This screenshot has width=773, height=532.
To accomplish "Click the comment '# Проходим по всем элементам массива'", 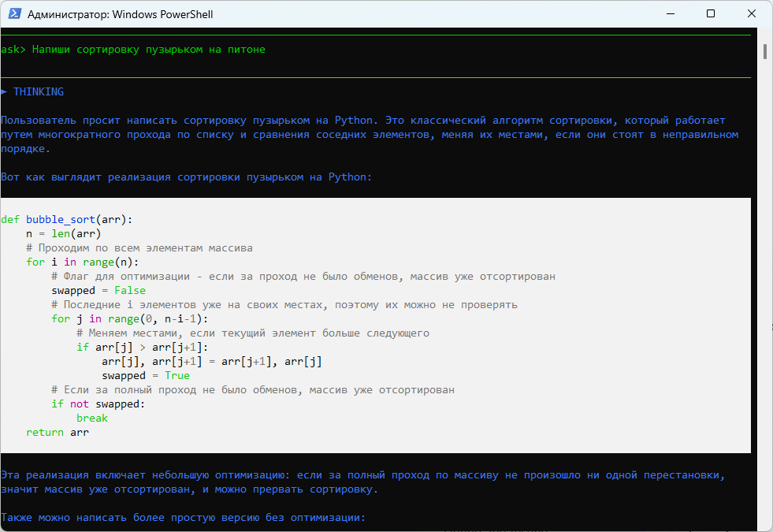I will pos(139,248).
